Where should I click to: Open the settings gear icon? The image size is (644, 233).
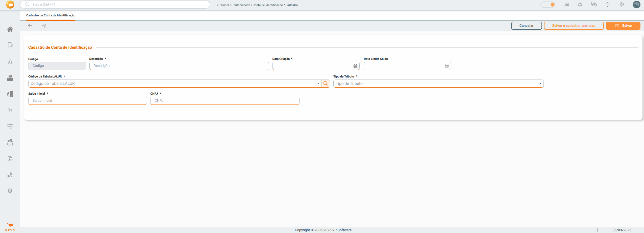pyautogui.click(x=622, y=5)
